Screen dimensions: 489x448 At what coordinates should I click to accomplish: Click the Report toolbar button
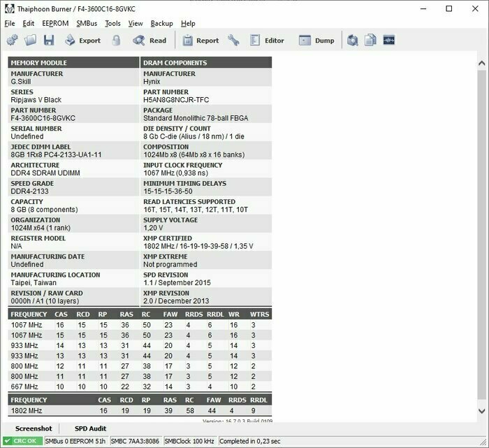tap(201, 41)
